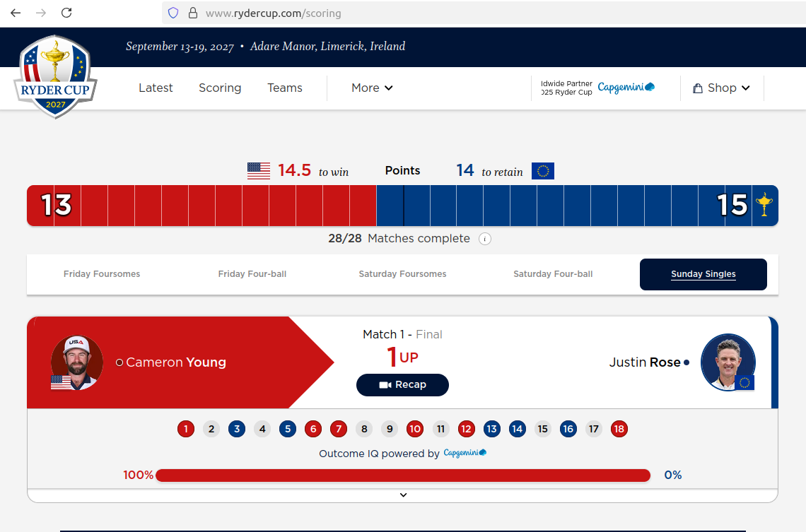Open the Shop dropdown menu

coord(721,88)
